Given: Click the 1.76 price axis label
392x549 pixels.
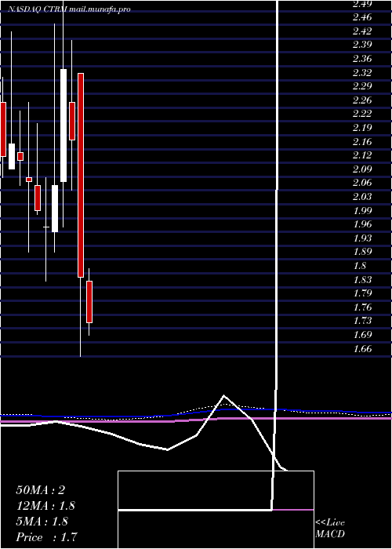Looking at the screenshot, I should coord(362,307).
